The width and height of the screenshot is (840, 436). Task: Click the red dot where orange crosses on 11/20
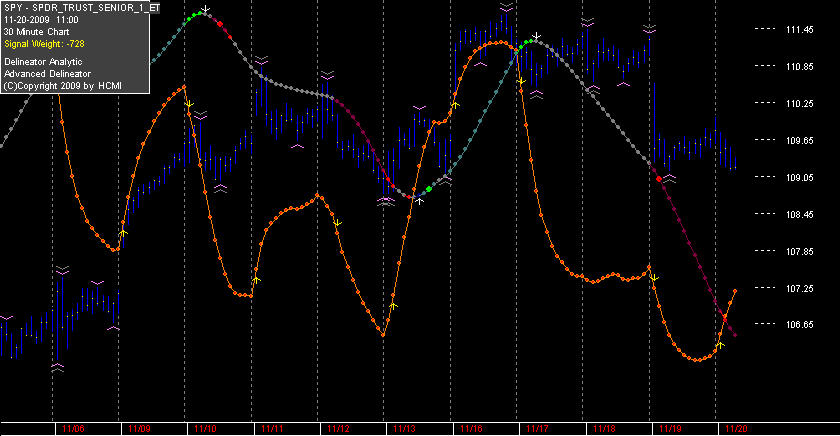coord(725,318)
